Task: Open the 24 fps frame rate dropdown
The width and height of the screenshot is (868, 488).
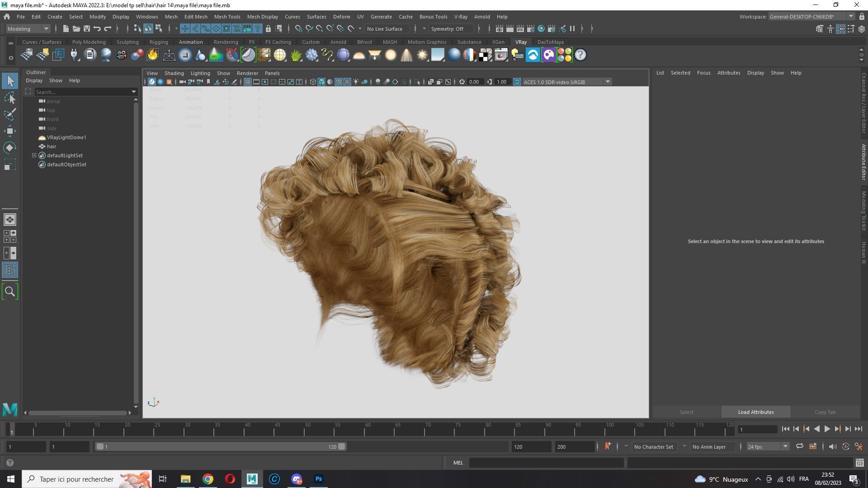Action: 767,446
